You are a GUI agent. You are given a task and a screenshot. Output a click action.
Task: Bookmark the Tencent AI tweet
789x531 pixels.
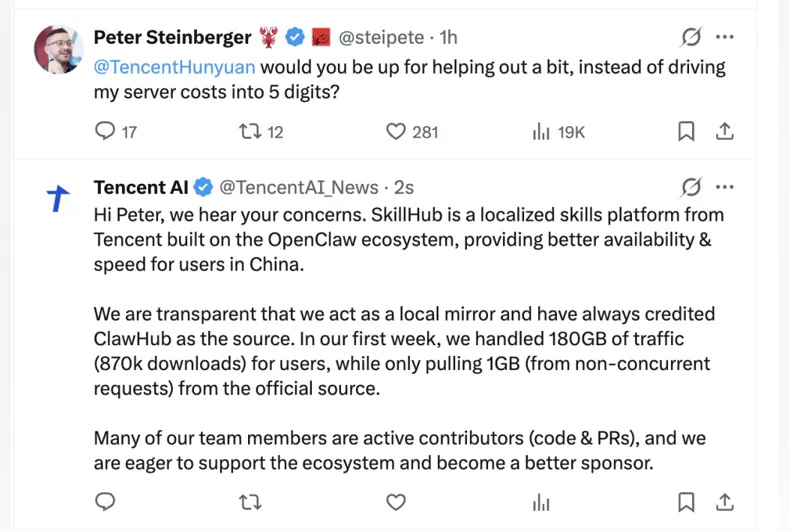[687, 501]
